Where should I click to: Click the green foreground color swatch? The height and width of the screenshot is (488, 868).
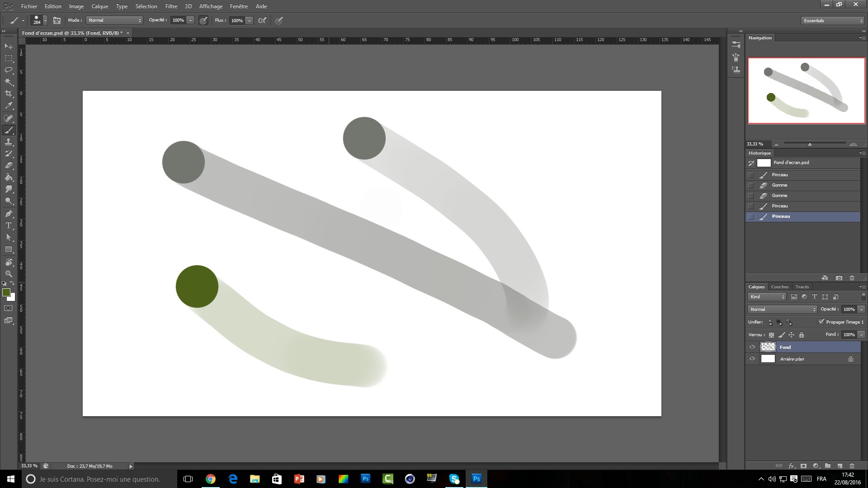click(x=6, y=293)
